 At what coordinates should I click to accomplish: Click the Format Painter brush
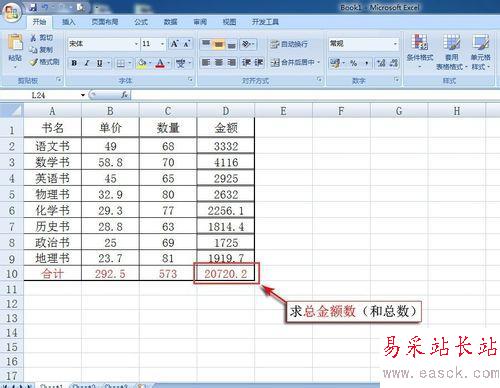click(x=34, y=62)
